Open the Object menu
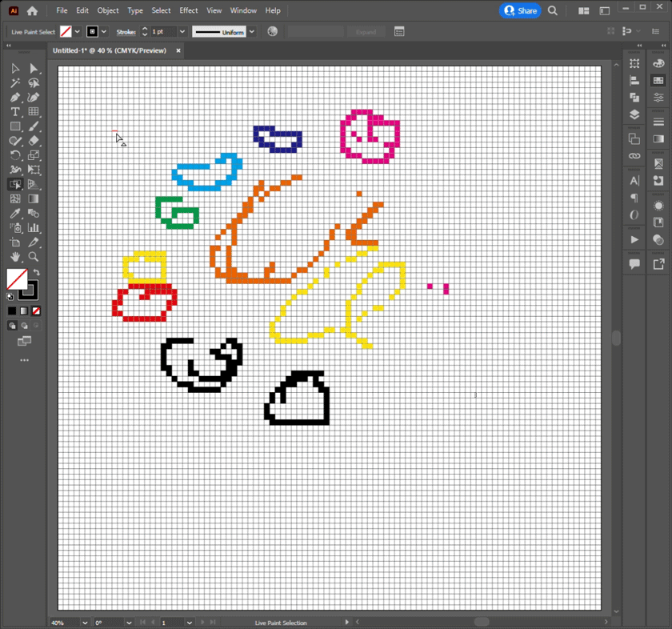 107,10
